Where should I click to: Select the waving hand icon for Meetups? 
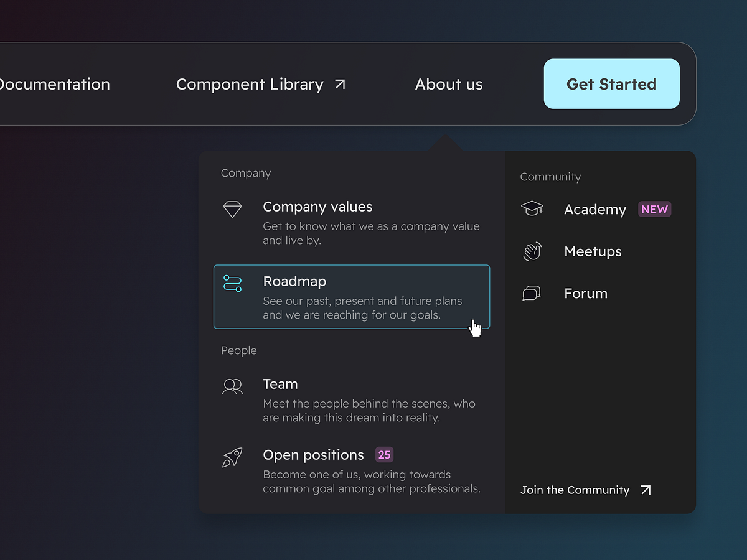click(532, 251)
